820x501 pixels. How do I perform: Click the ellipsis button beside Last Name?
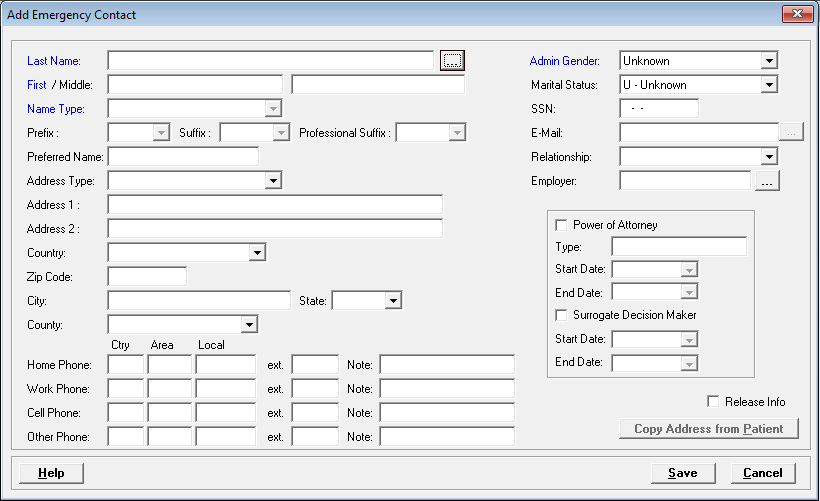coord(452,61)
